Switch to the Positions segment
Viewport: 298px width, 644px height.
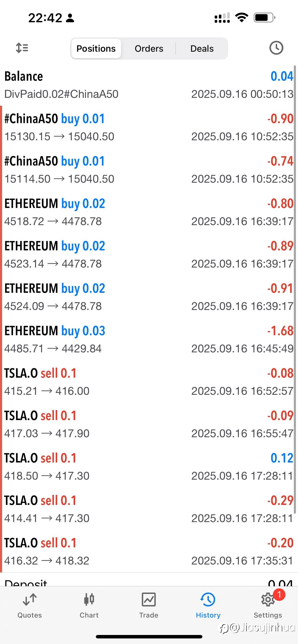click(x=96, y=48)
